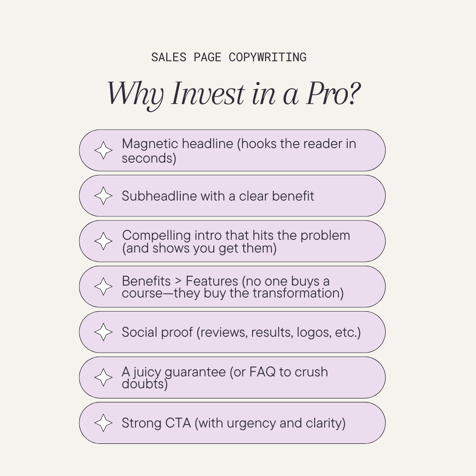Select the Strong CTA text
476x476 pixels.
pos(234,423)
